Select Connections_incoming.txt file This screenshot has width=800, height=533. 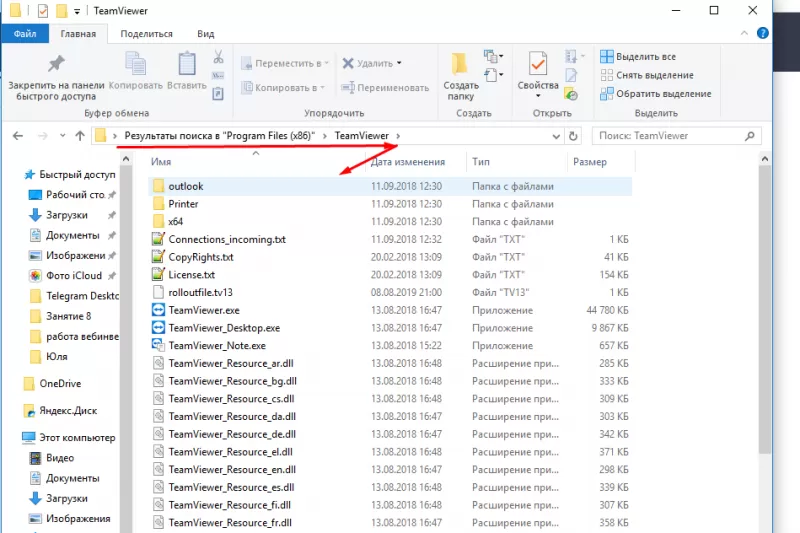(x=390, y=239)
